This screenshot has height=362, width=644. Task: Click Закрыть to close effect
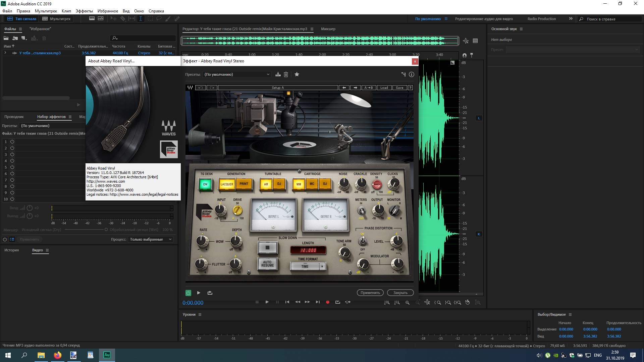pyautogui.click(x=400, y=293)
